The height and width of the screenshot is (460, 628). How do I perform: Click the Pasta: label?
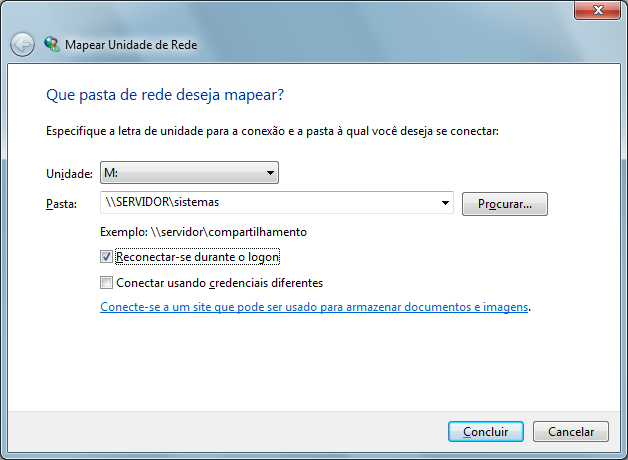62,204
